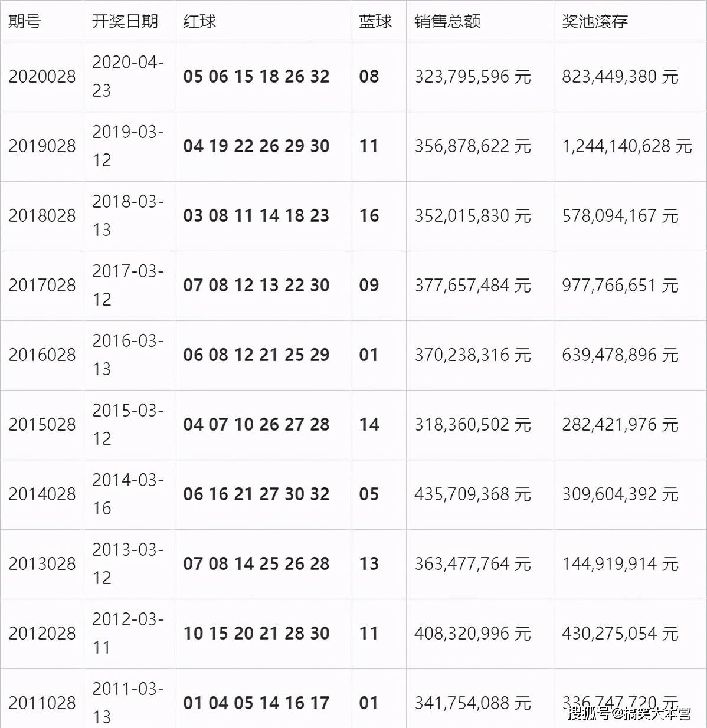Click blue ball 16 in the 2018028 row
Image resolution: width=707 pixels, height=728 pixels.
(x=369, y=216)
